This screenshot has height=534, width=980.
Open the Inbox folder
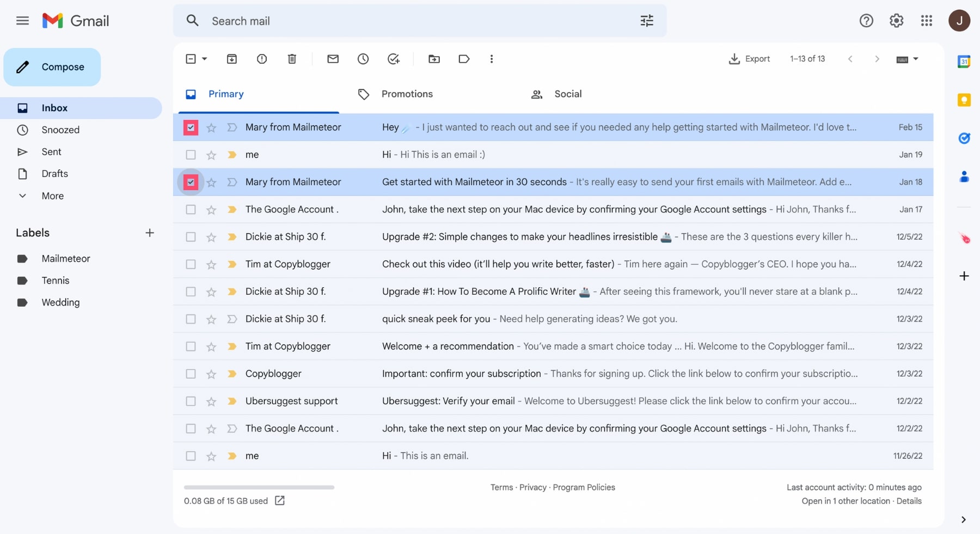tap(81, 108)
